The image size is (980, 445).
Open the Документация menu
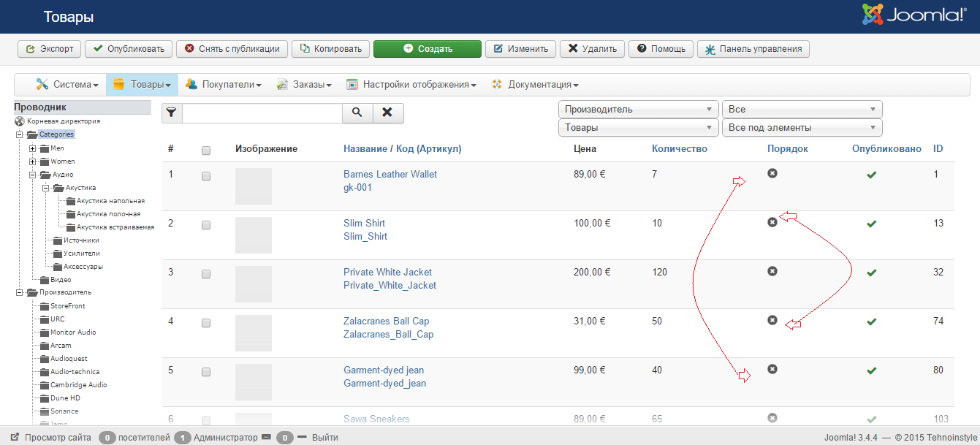535,85
